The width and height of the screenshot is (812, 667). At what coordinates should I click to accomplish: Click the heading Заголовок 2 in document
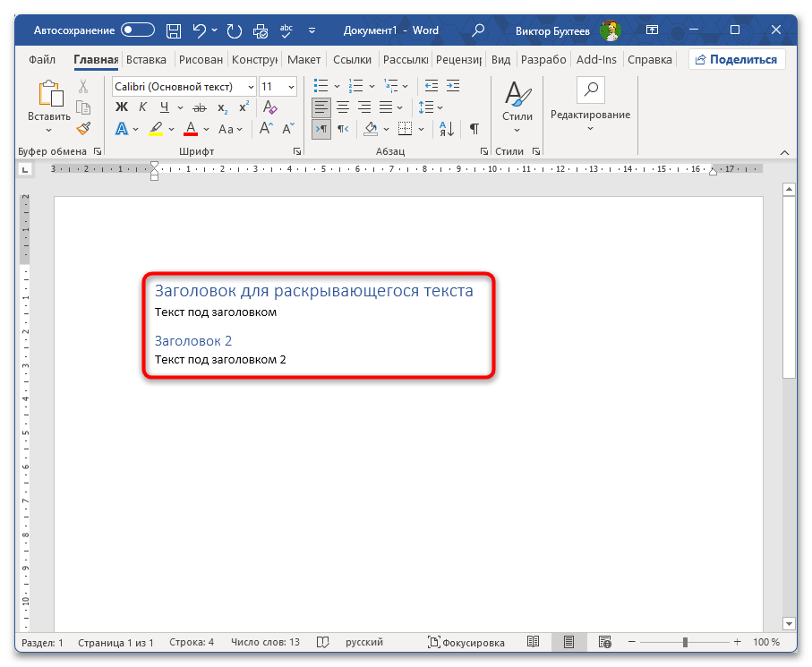(x=193, y=341)
